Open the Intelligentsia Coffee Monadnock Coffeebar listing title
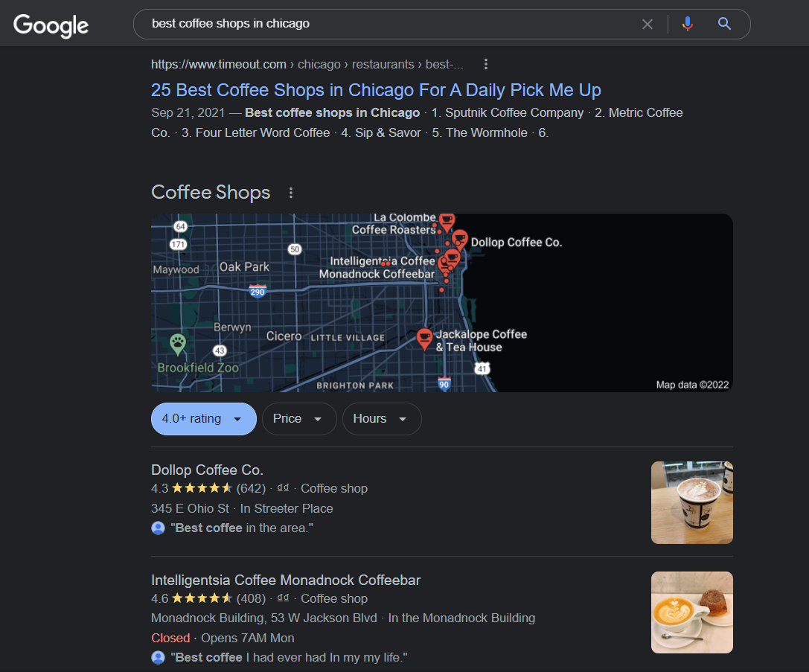The image size is (809, 672). point(286,580)
